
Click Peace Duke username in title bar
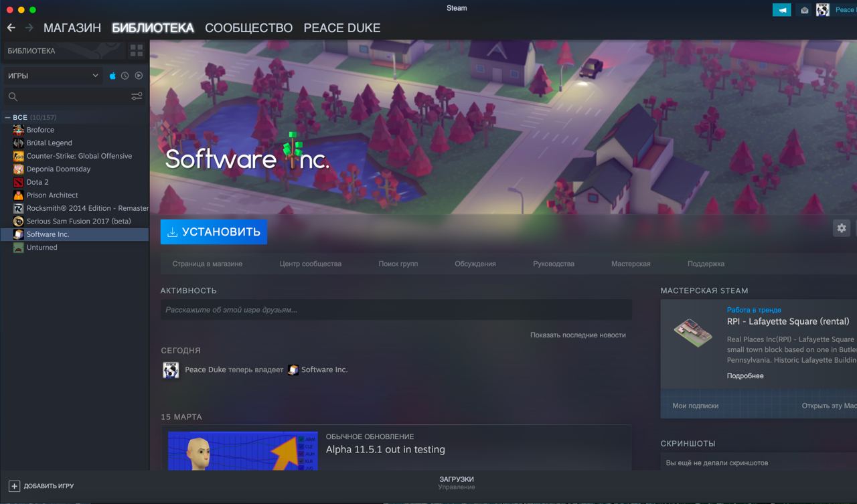[x=846, y=10]
